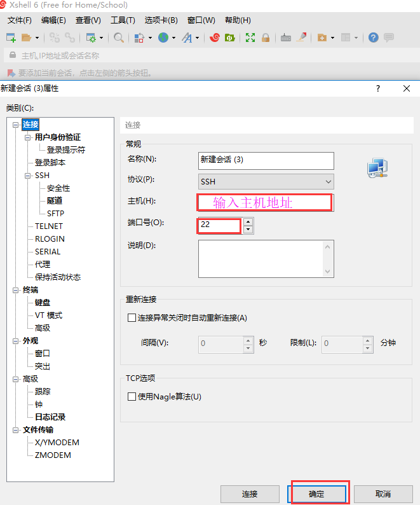This screenshot has width=420, height=505.
Task: Toggle full screen green arrows icon
Action: pos(250,38)
